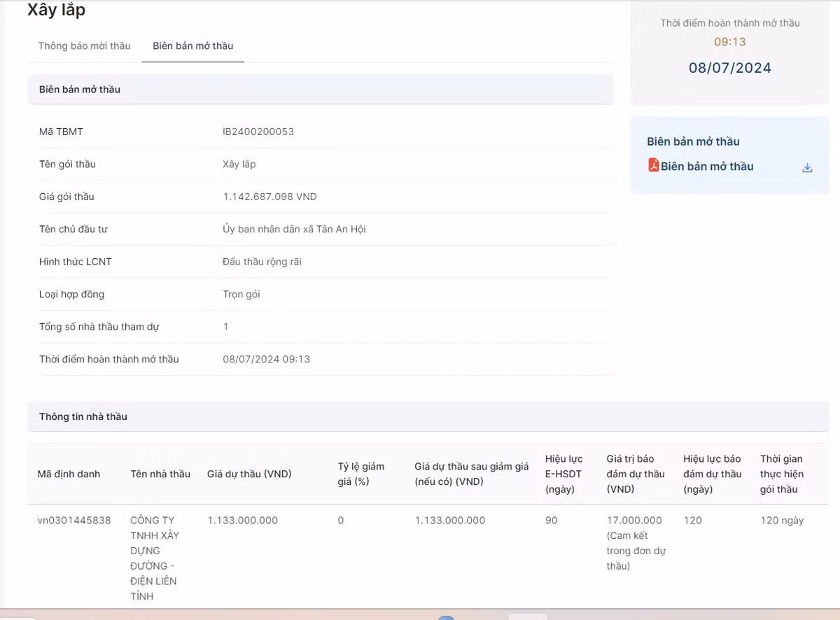Image resolution: width=840 pixels, height=620 pixels.
Task: Click the red PDF file icon
Action: tap(653, 166)
